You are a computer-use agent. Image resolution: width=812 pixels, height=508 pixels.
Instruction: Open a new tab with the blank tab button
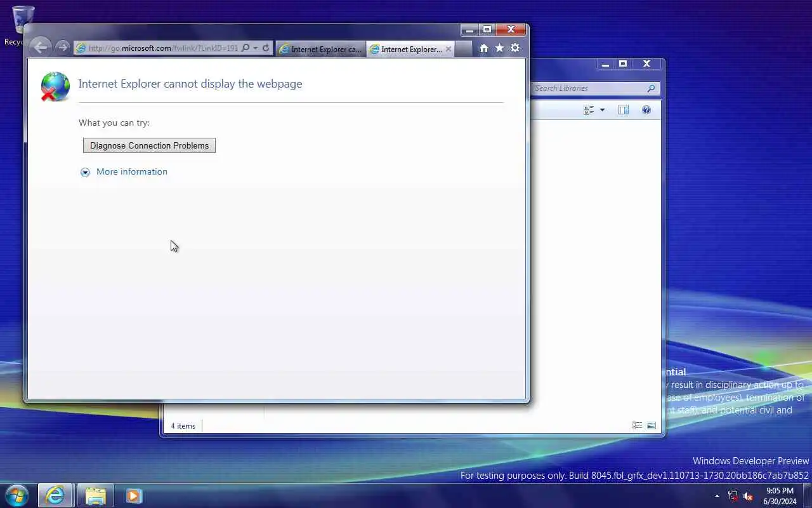(464, 49)
